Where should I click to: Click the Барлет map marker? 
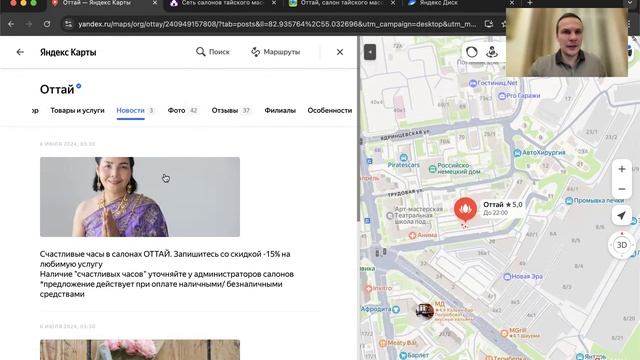point(414,356)
